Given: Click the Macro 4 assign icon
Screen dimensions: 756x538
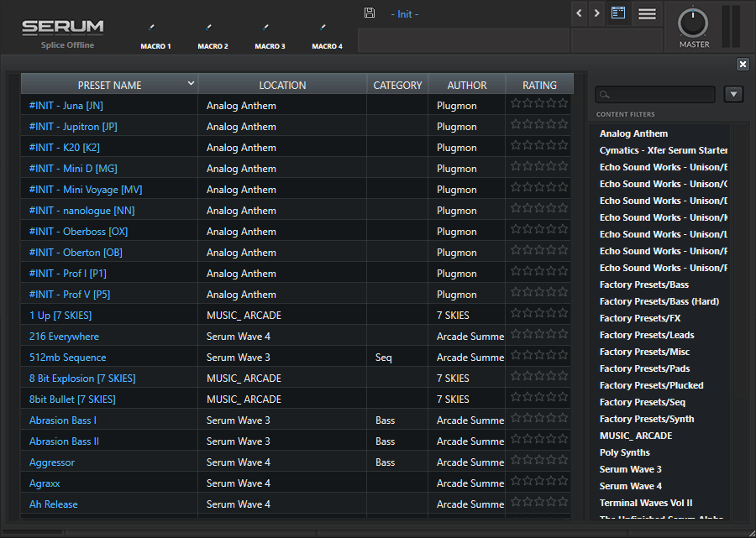Looking at the screenshot, I should [x=323, y=28].
